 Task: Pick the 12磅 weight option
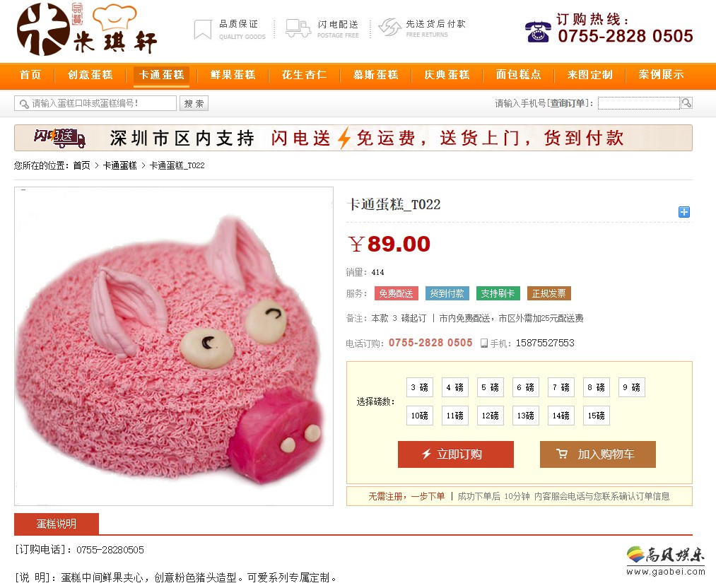pyautogui.click(x=491, y=416)
